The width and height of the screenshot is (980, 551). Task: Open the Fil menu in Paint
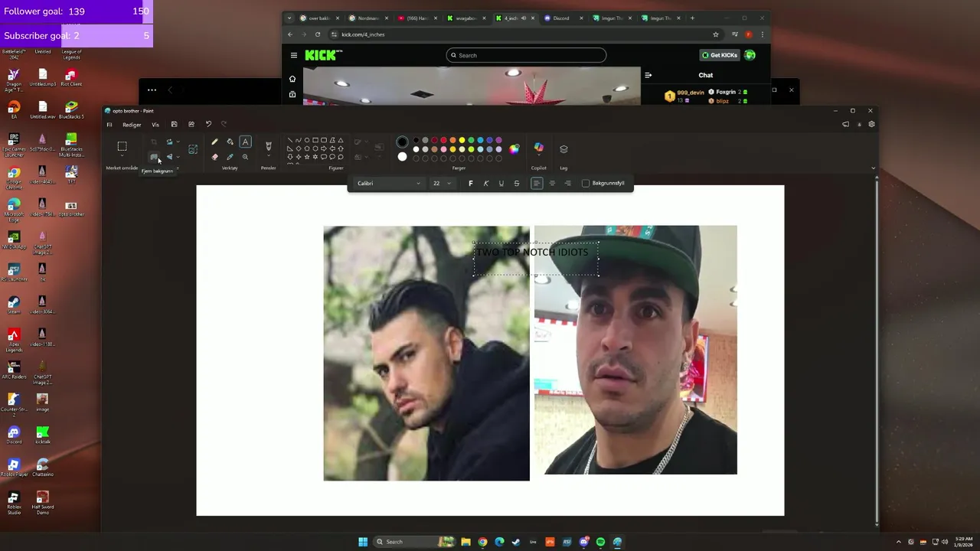point(109,125)
